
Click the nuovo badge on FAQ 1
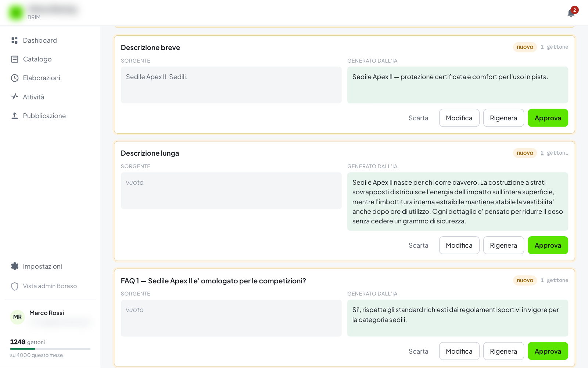point(525,280)
